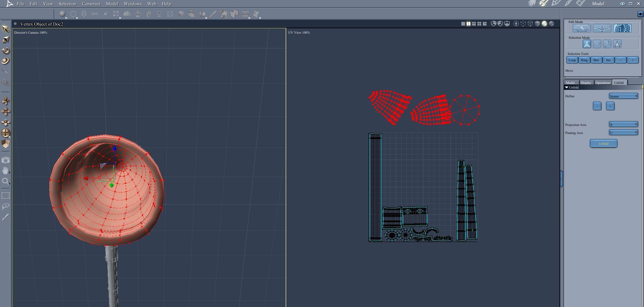Screen dimensions: 644x307
Task: Click the "Director's Camera 100%" label
Action: point(31,33)
